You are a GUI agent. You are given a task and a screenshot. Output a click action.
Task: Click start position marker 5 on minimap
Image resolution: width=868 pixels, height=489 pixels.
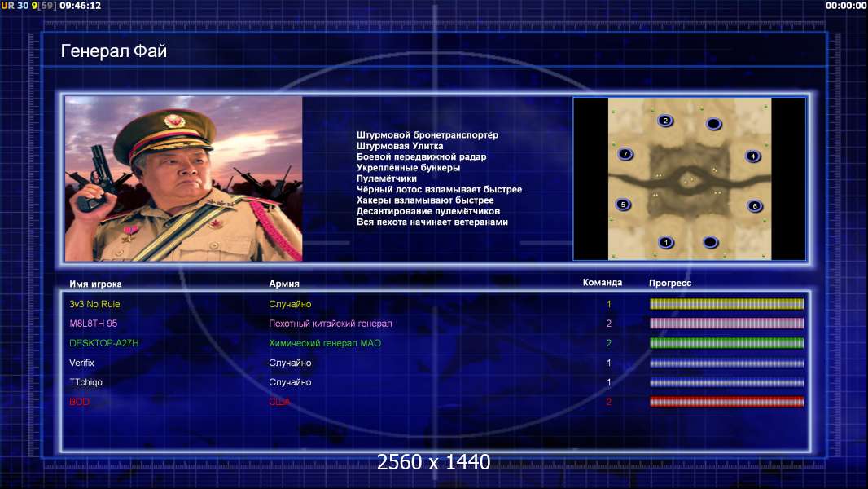624,205
